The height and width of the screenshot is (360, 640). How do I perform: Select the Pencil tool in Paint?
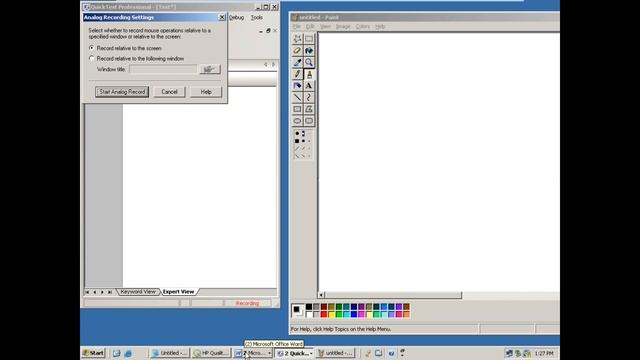coord(297,74)
